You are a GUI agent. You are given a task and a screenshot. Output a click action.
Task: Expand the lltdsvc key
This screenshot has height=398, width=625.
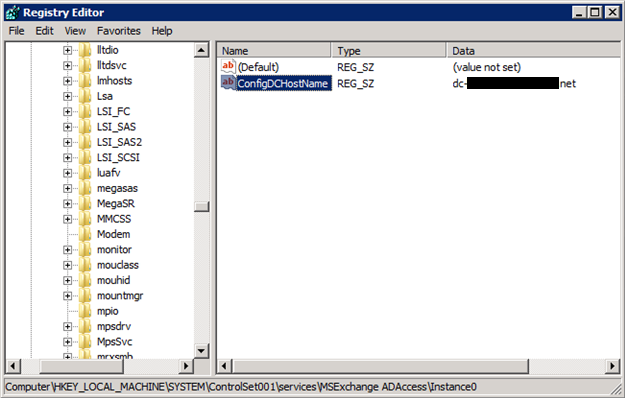click(x=67, y=65)
